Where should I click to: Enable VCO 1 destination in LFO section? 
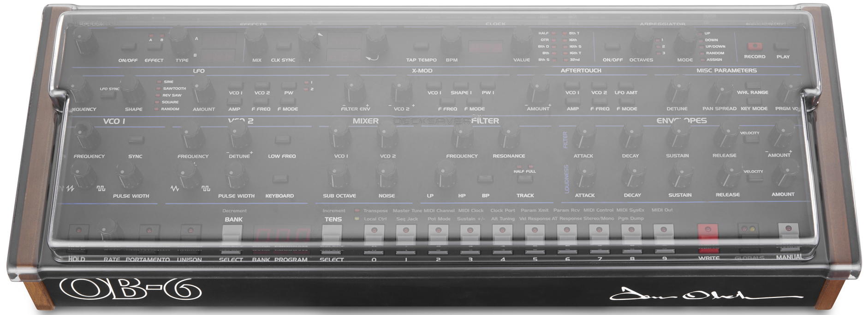pos(235,85)
